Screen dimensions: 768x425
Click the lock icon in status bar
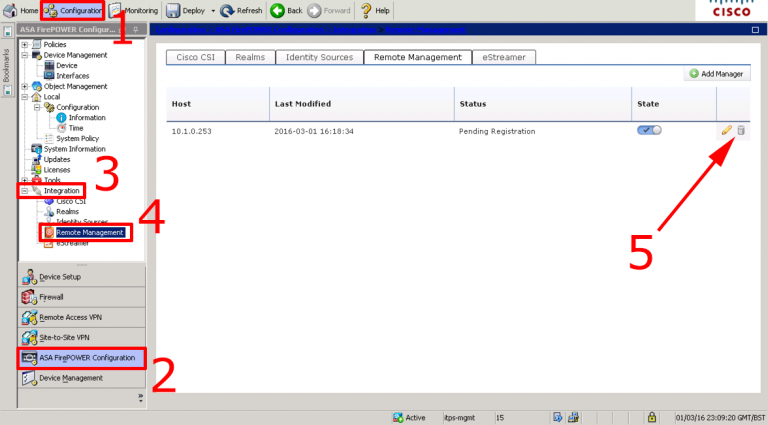click(x=651, y=417)
